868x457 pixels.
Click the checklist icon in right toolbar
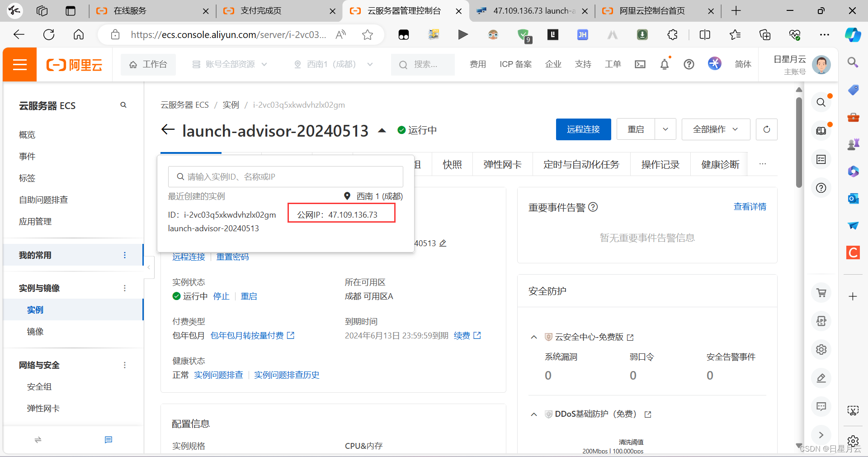pos(821,159)
